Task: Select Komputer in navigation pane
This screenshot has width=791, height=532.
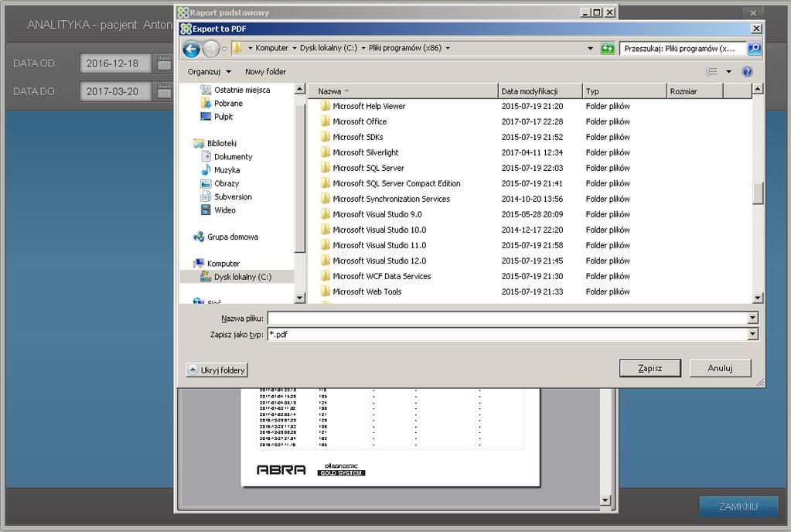Action: [x=223, y=264]
